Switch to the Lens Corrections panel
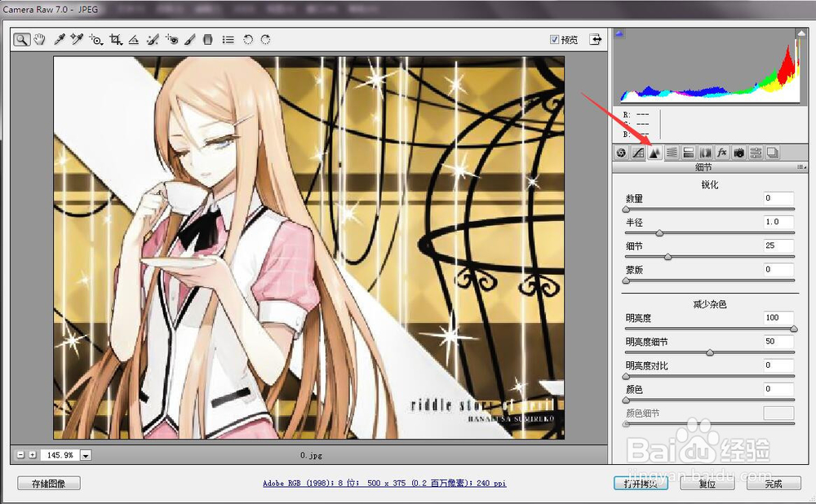 click(705, 153)
